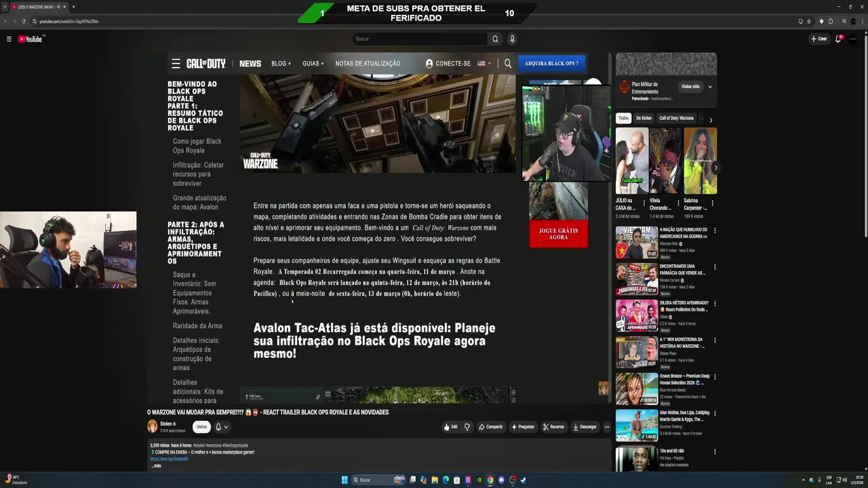The width and height of the screenshot is (868, 488).
Task: Click the YouTube search magnifier button
Action: (495, 39)
